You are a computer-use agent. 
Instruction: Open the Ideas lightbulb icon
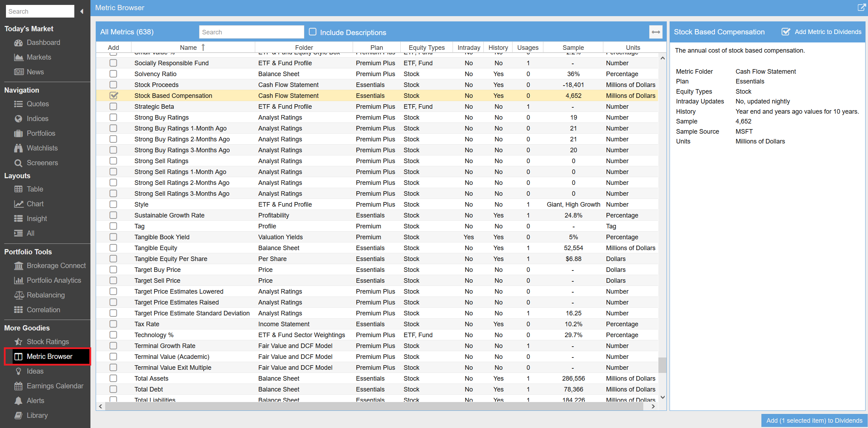[x=18, y=371]
